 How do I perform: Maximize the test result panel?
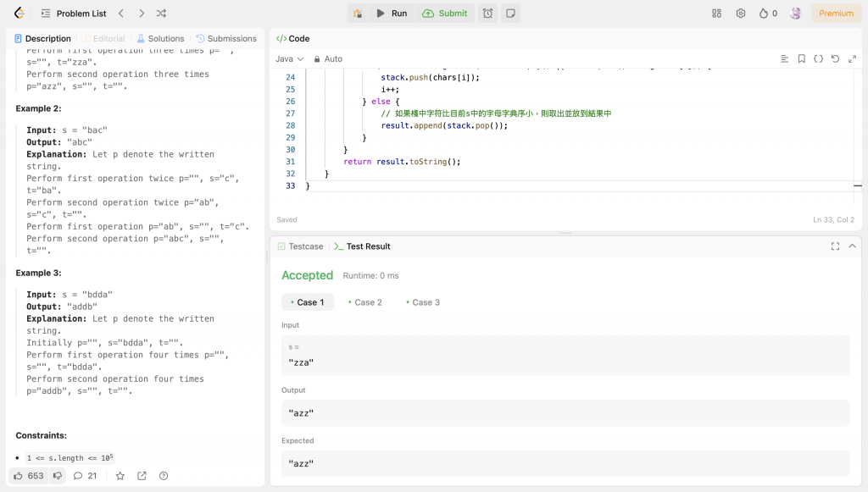point(835,246)
